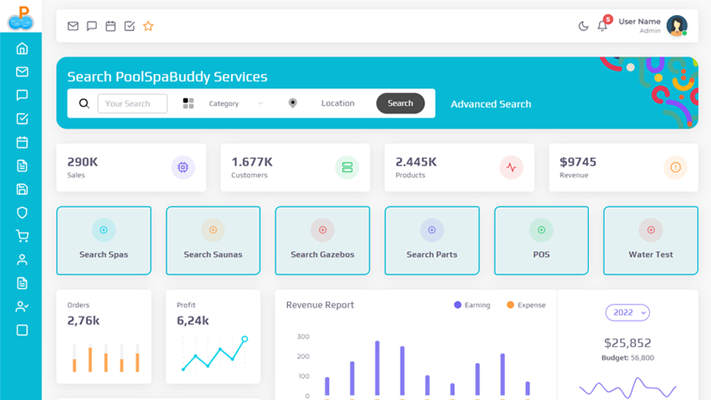This screenshot has width=711, height=400.
Task: Open email shortcut in top bar
Action: (x=73, y=26)
